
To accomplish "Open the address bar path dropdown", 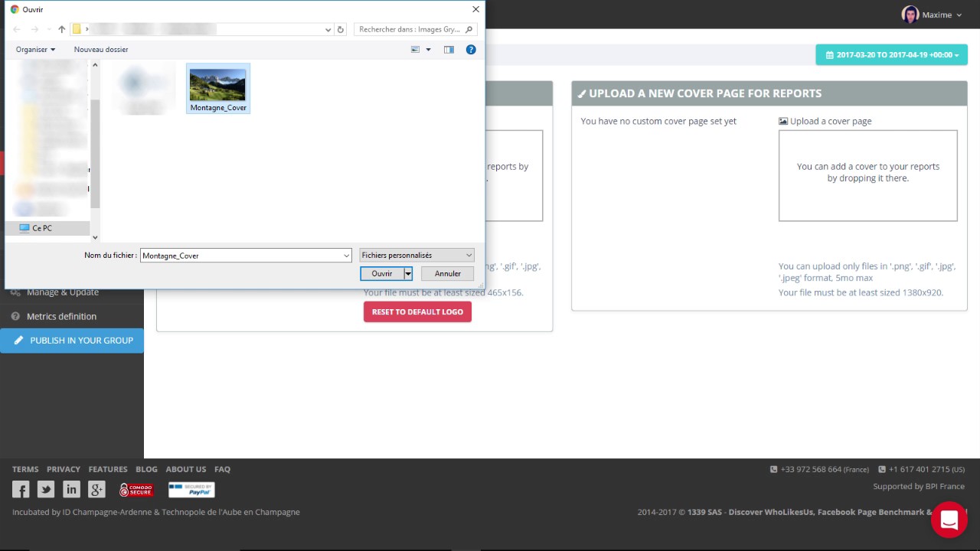I will (x=328, y=29).
